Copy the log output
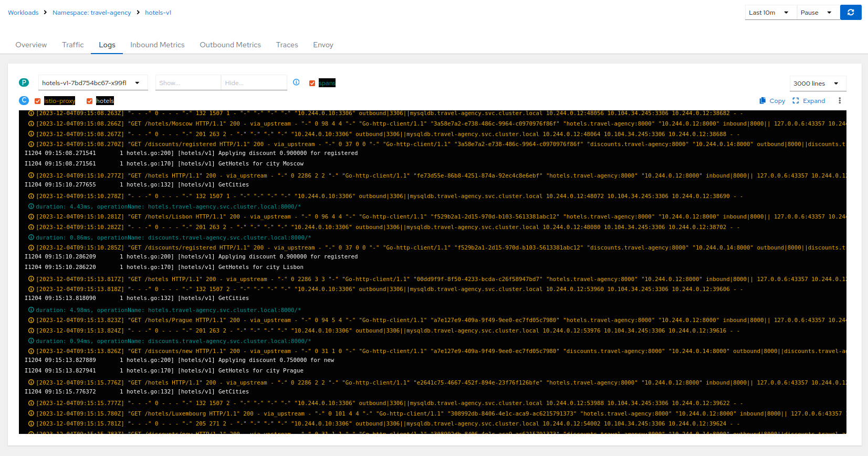Image resolution: width=868 pixels, height=456 pixels. 772,101
